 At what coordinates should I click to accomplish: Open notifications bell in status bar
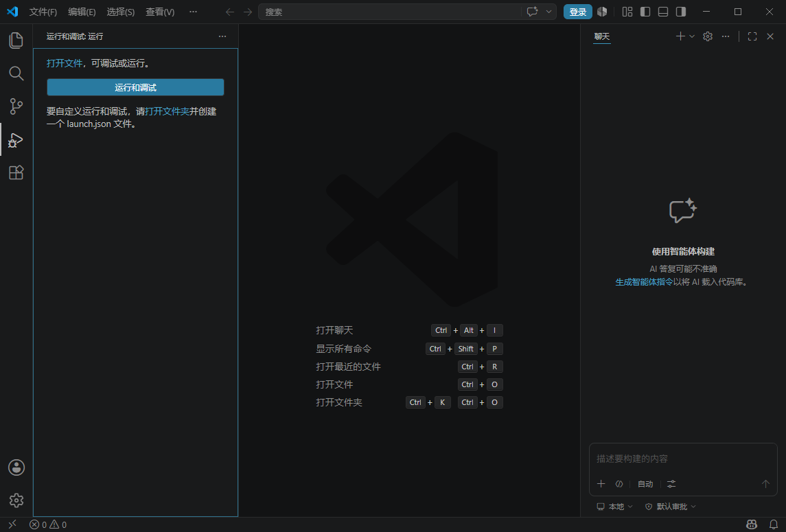click(x=774, y=524)
